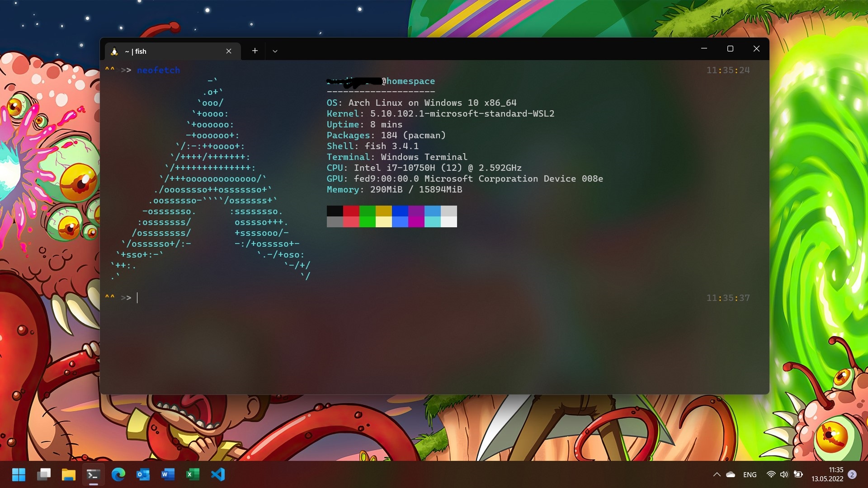Expand hidden icons in the system tray
This screenshot has width=868, height=488.
tap(717, 474)
